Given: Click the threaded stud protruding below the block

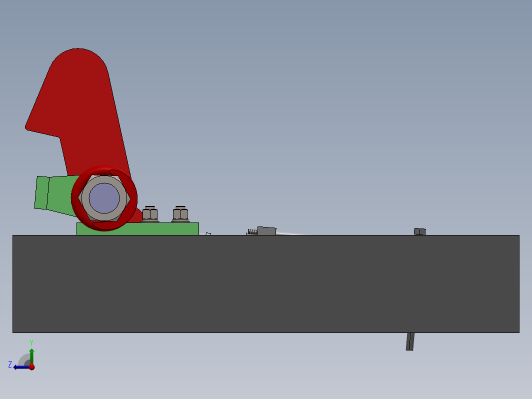Looking at the screenshot, I should (410, 341).
